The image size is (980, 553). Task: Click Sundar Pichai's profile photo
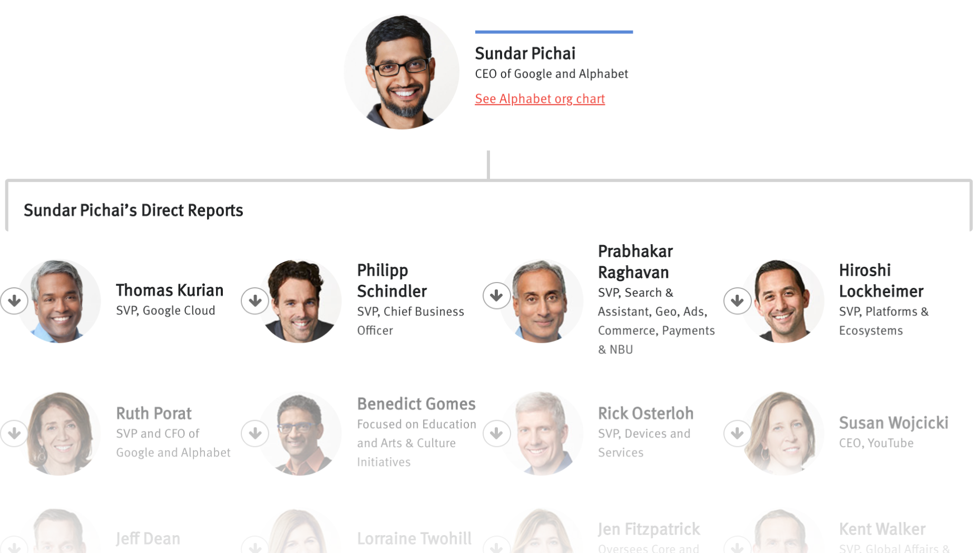(401, 72)
